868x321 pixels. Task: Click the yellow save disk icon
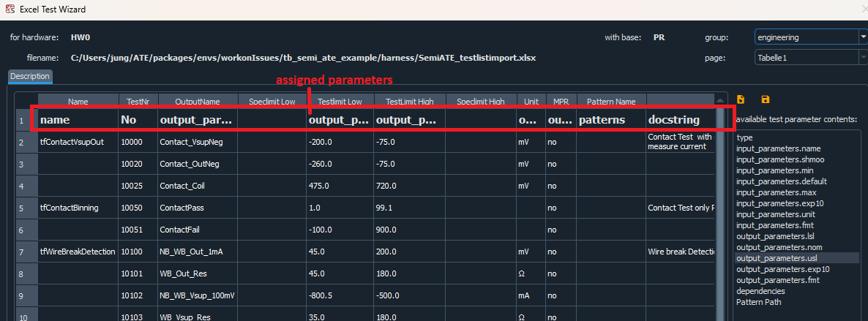766,99
